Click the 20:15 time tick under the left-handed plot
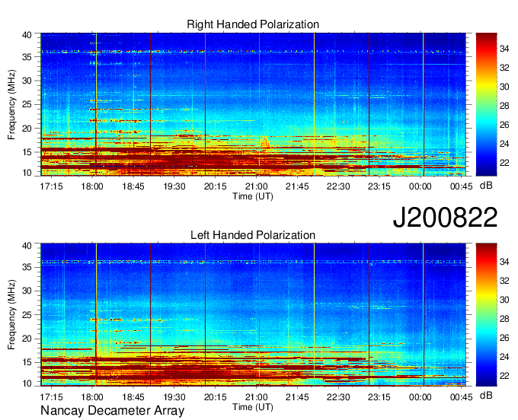The width and height of the screenshot is (518, 420). pyautogui.click(x=215, y=397)
